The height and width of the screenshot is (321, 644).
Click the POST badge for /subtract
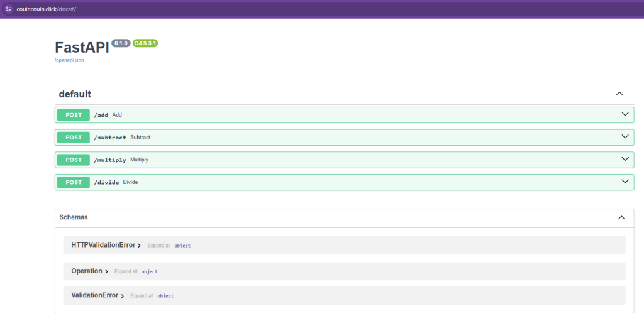click(74, 138)
